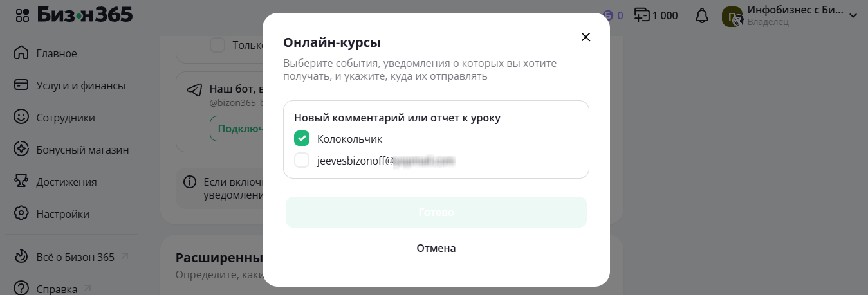Uncheck the Колокольчик checkbox
The height and width of the screenshot is (295, 868).
tap(302, 138)
